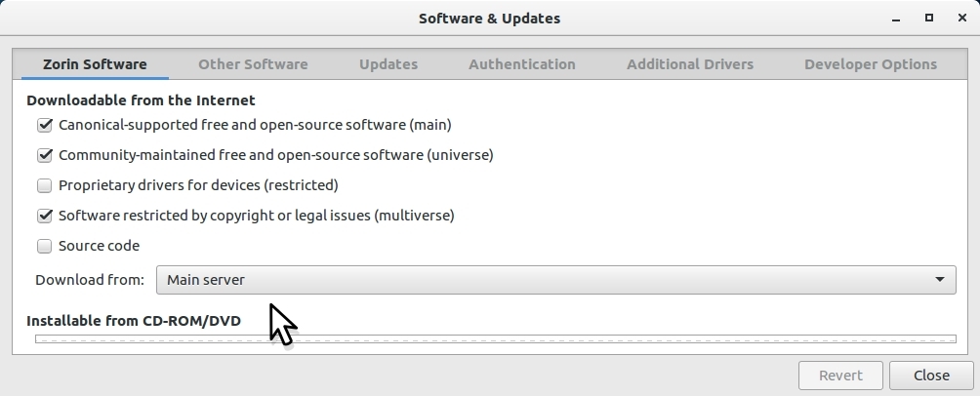
Task: Open the Download from server dropdown
Action: point(554,280)
